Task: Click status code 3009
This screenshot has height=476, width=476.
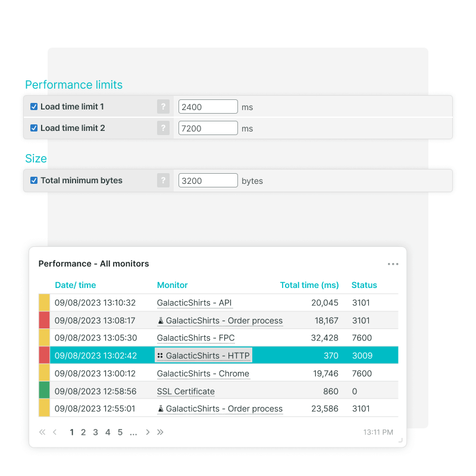Action: 362,355
